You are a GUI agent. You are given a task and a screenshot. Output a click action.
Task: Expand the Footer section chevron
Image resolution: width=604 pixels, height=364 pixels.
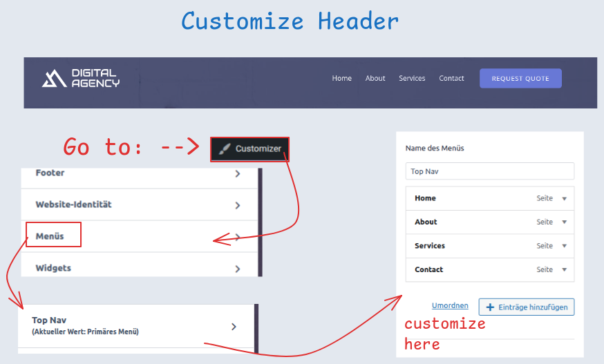pos(237,174)
